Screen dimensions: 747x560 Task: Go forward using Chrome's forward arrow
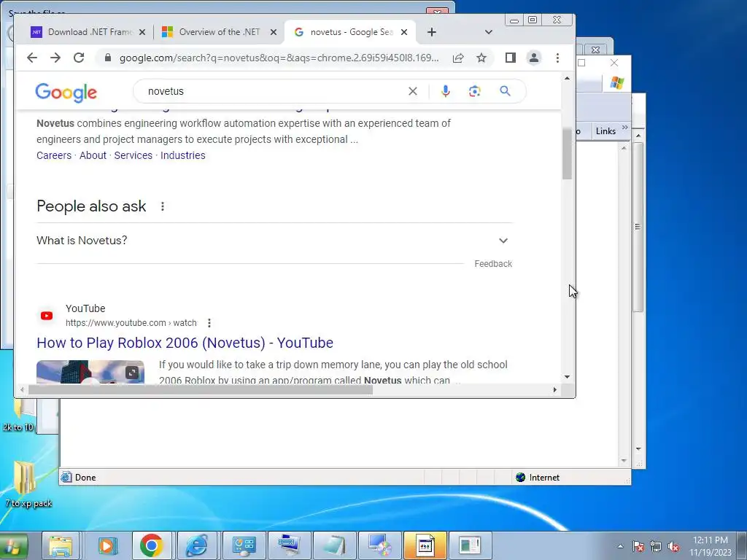(55, 58)
